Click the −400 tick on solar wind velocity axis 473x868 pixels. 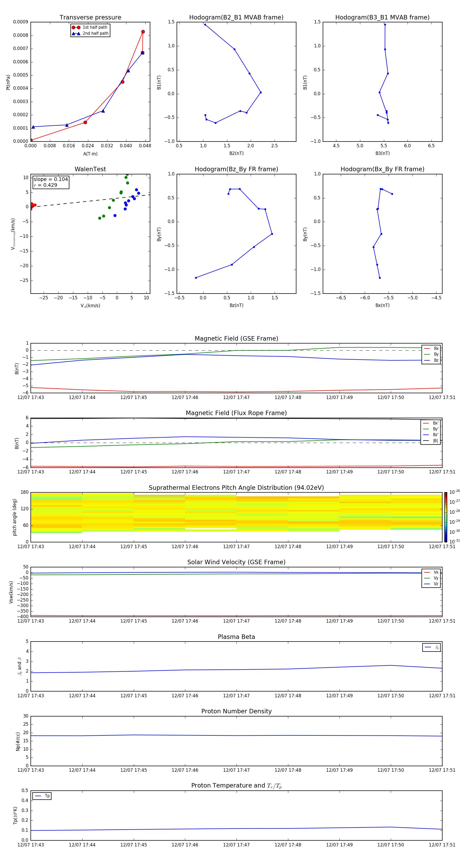(23, 616)
